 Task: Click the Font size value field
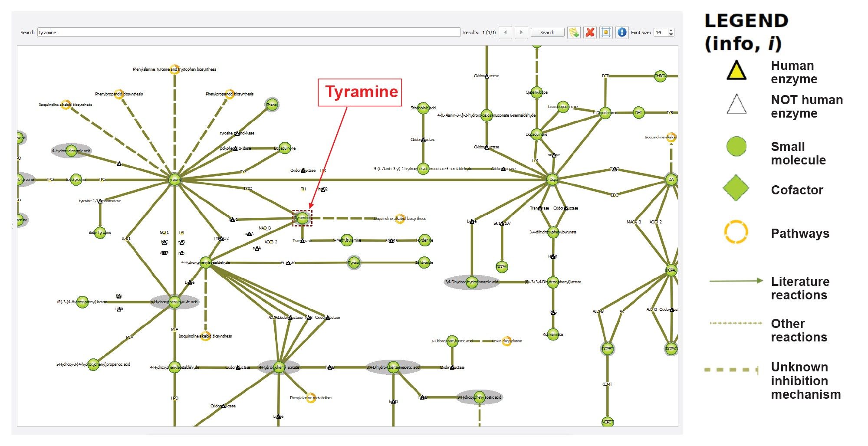pos(661,33)
